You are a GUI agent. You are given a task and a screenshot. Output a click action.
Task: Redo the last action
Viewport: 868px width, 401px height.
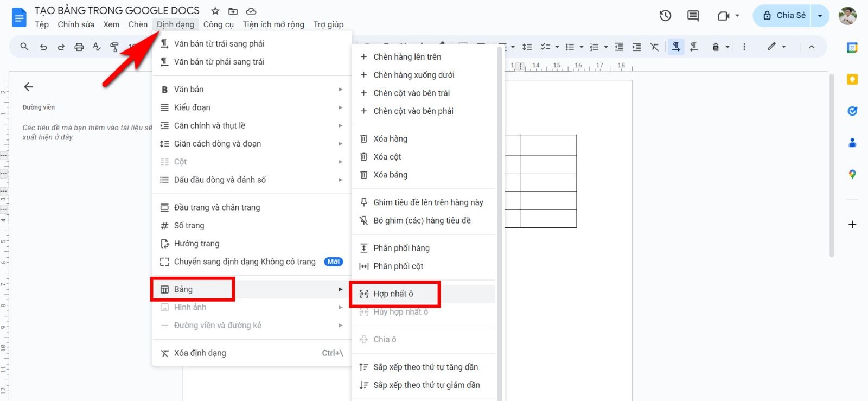61,47
